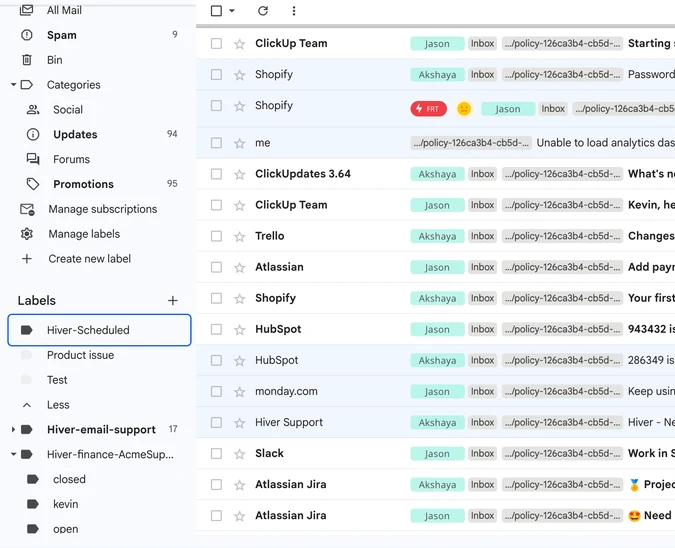Collapse the Categories section arrow
Screen dimensions: 675x548
click(13, 85)
